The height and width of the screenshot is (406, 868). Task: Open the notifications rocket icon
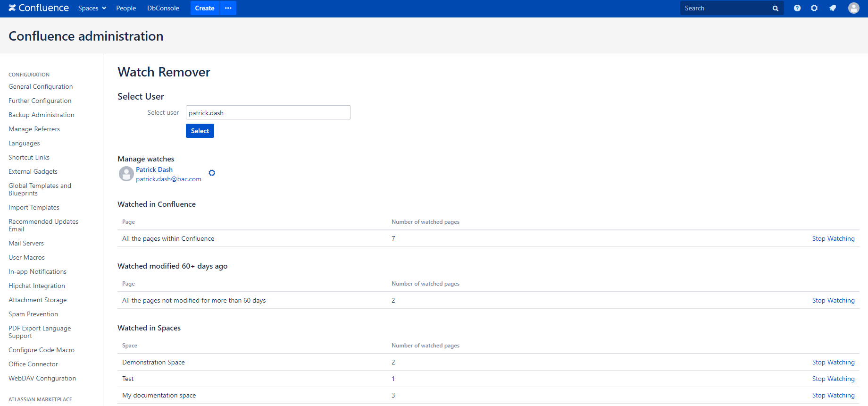[x=833, y=8]
